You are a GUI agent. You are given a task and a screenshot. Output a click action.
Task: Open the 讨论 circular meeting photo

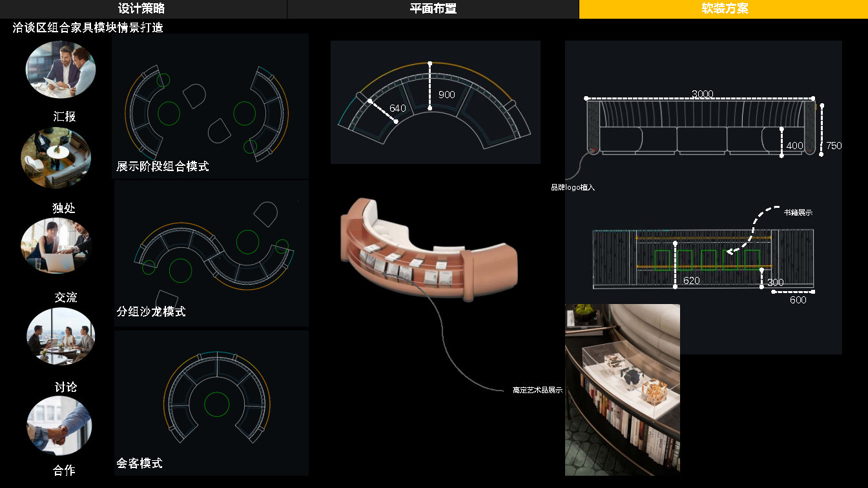61,336
